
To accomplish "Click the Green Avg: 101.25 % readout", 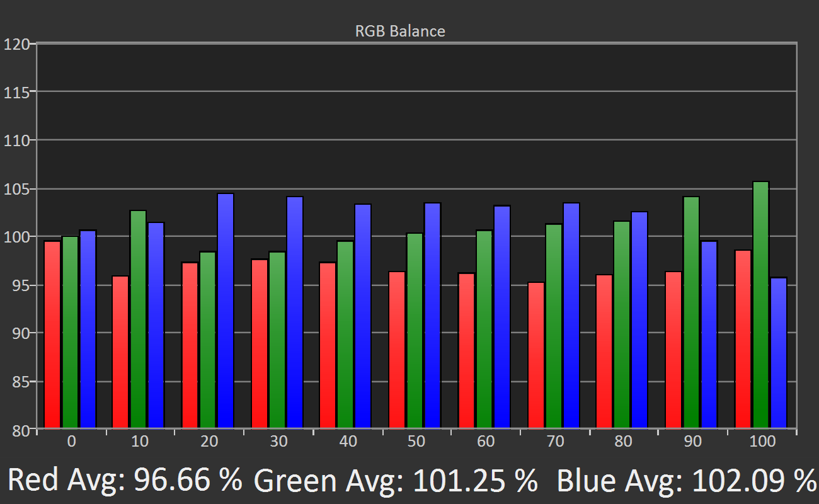I will click(396, 480).
